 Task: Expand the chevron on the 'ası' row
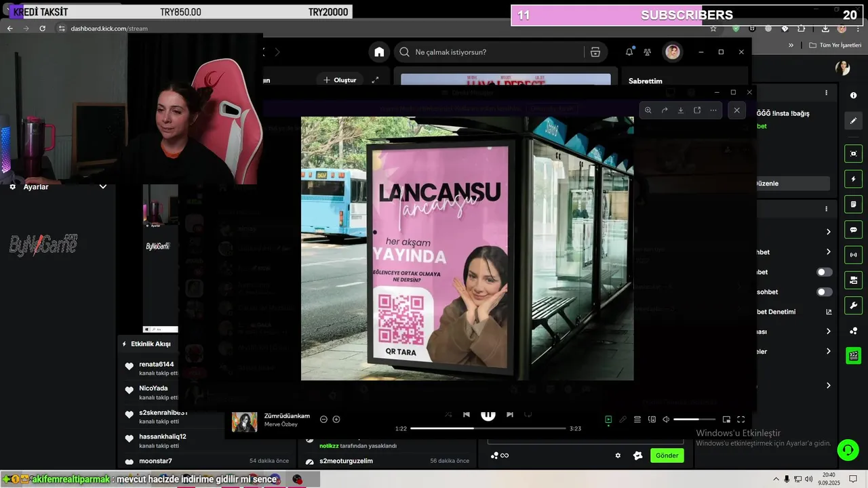tap(828, 331)
